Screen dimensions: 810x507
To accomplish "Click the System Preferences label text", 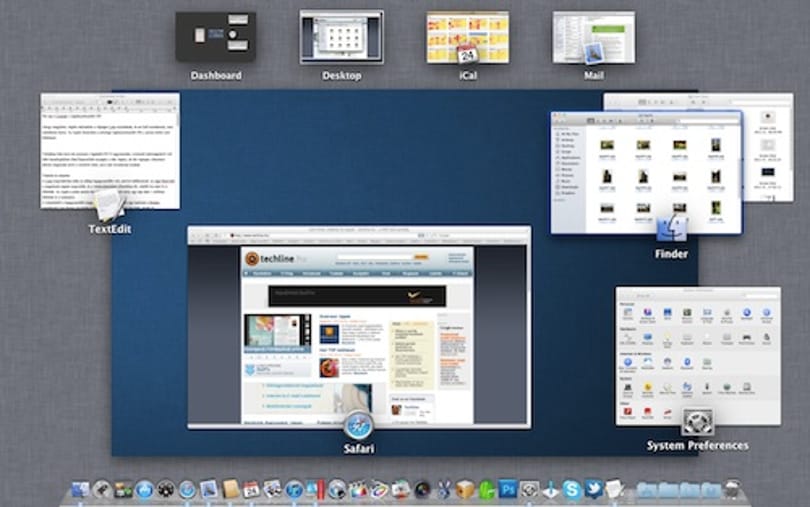I will 698,445.
